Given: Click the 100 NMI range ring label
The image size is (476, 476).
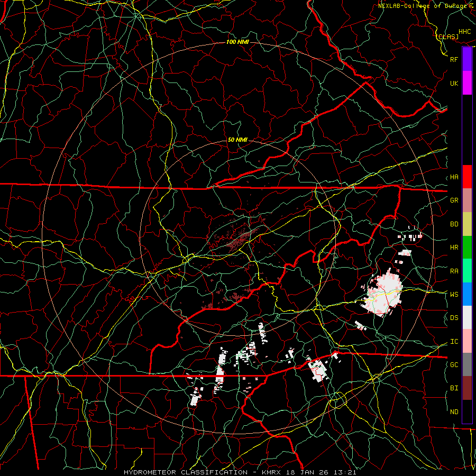Looking at the screenshot, I should (x=237, y=42).
